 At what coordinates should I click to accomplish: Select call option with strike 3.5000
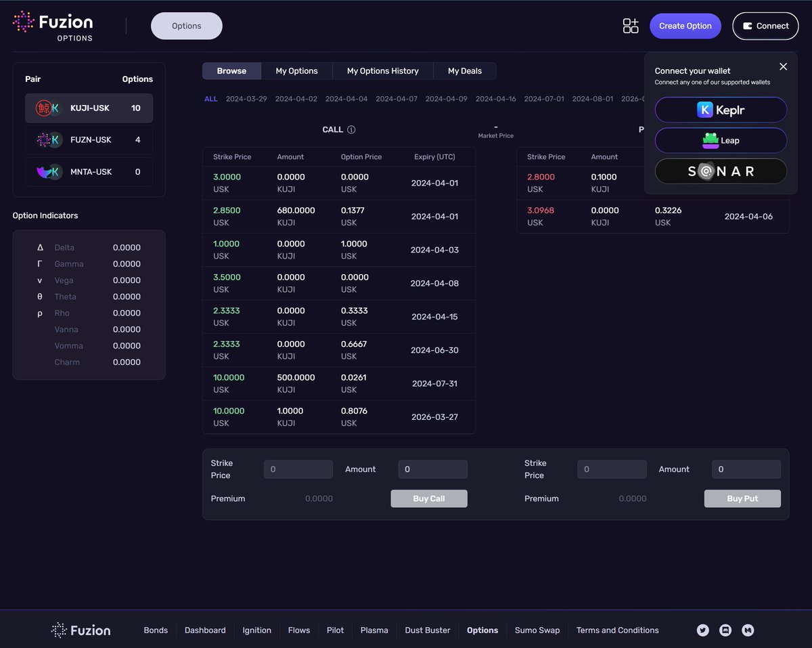point(339,283)
